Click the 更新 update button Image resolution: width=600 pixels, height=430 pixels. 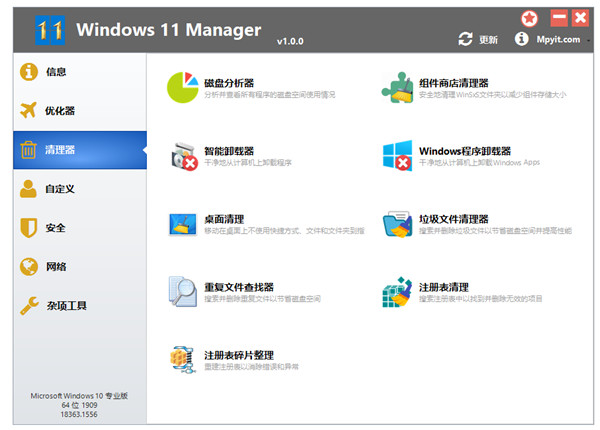(488, 39)
